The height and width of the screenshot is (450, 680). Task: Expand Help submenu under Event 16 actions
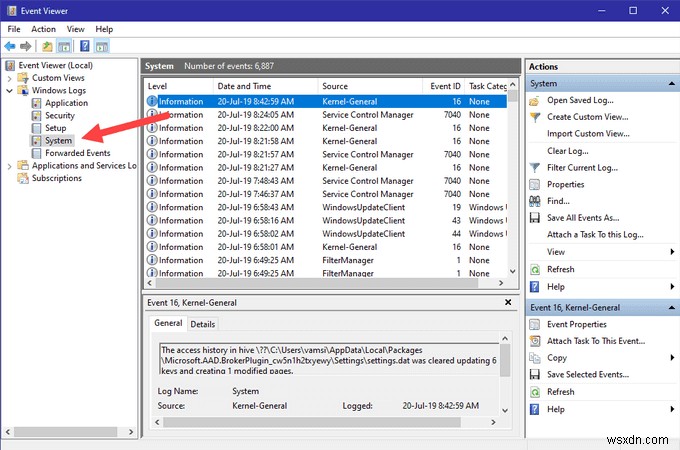point(672,409)
